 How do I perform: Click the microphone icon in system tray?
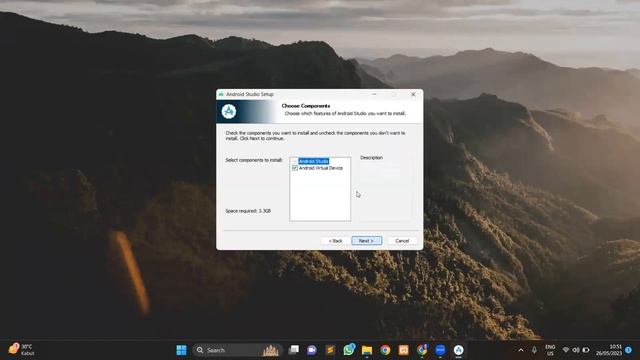tap(534, 350)
